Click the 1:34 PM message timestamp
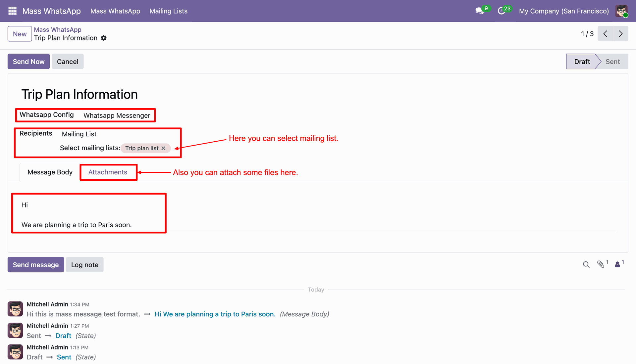The width and height of the screenshot is (636, 364). coord(79,304)
